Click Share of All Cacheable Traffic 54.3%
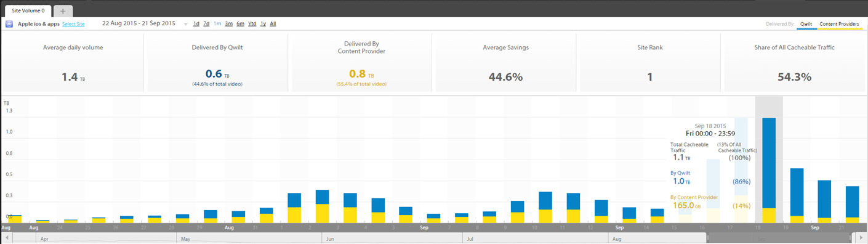The height and width of the screenshot is (244, 868). [x=794, y=63]
